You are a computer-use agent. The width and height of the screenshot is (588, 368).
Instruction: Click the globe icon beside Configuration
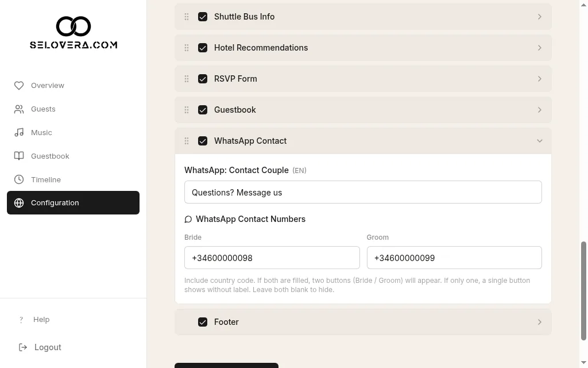pyautogui.click(x=19, y=203)
